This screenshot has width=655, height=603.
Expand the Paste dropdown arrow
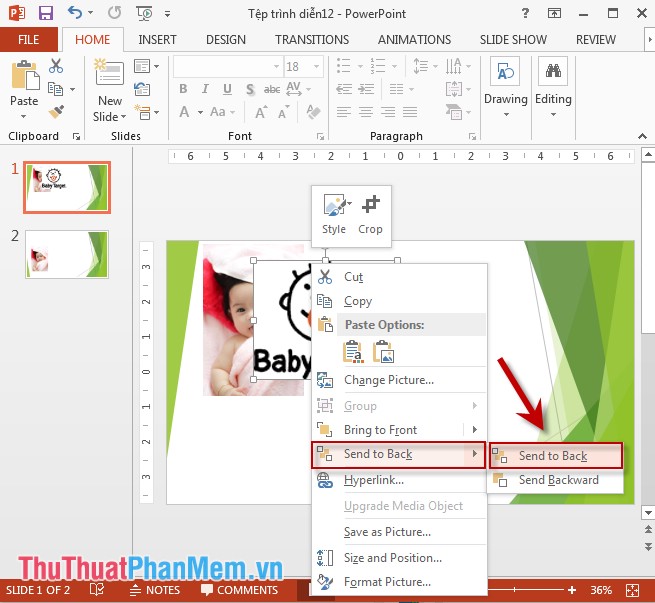point(24,116)
